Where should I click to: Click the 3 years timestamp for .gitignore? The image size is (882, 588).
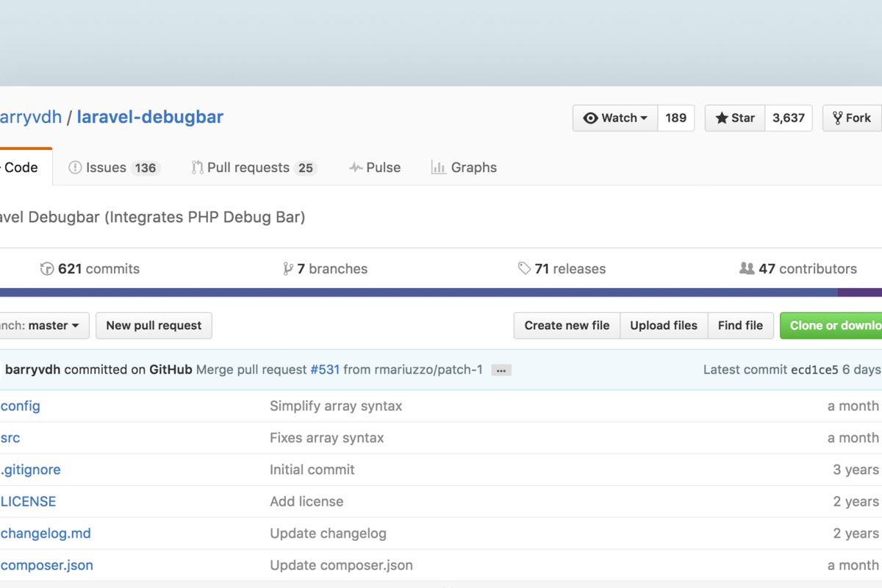click(856, 470)
